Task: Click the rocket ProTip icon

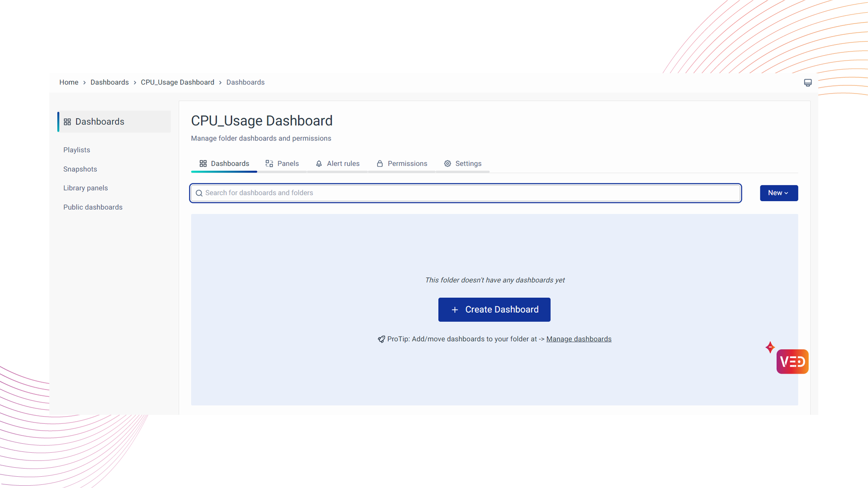Action: pyautogui.click(x=382, y=339)
